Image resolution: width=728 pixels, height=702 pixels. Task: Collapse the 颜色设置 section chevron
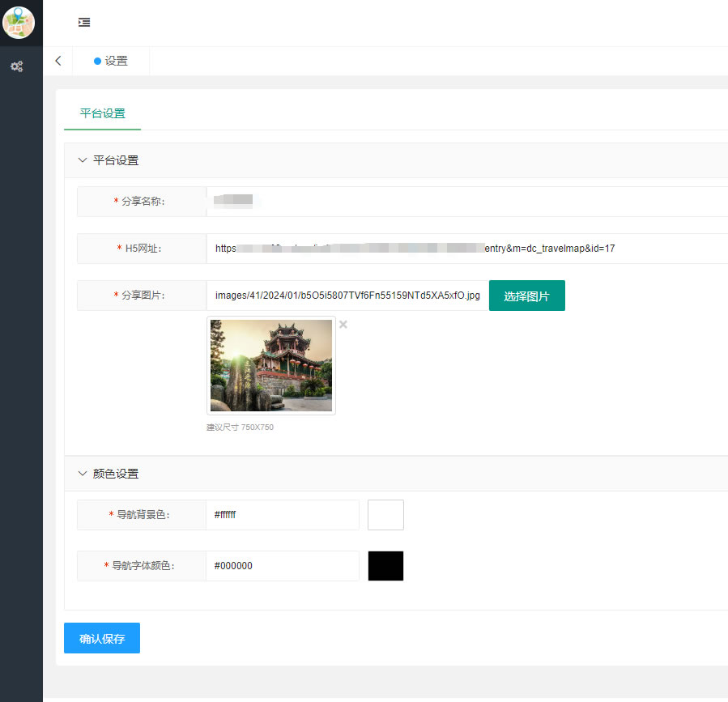pyautogui.click(x=82, y=474)
